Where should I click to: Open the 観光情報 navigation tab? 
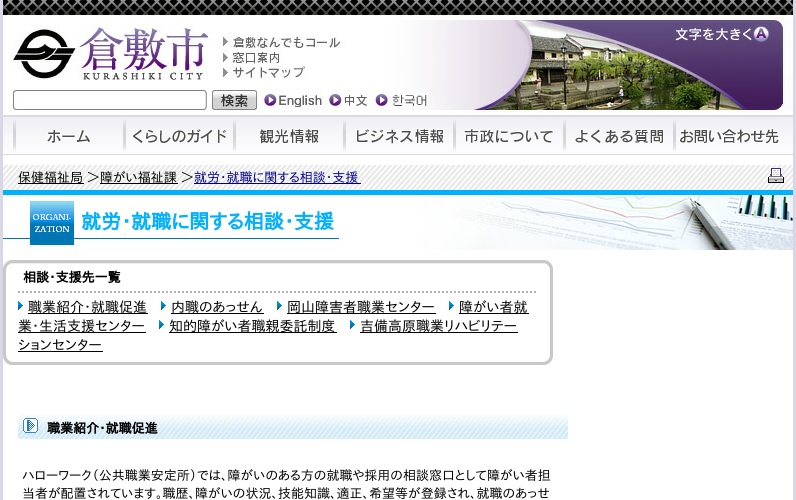click(289, 137)
